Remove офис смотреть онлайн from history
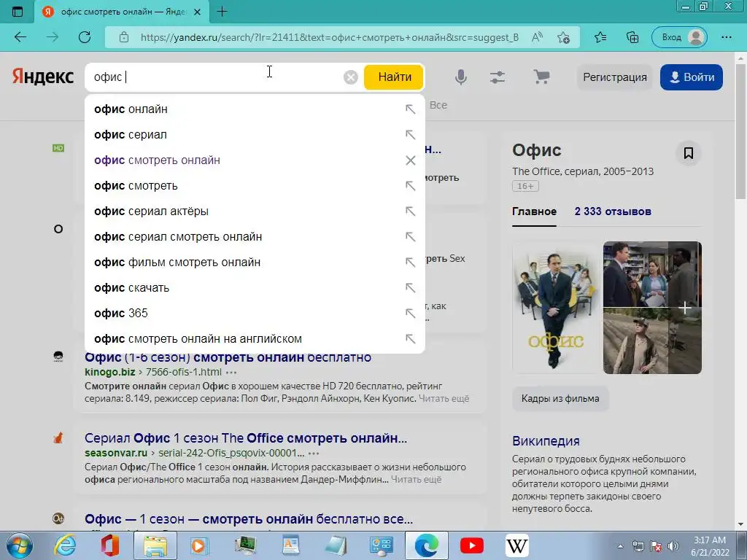This screenshot has width=747, height=560. pos(410,160)
